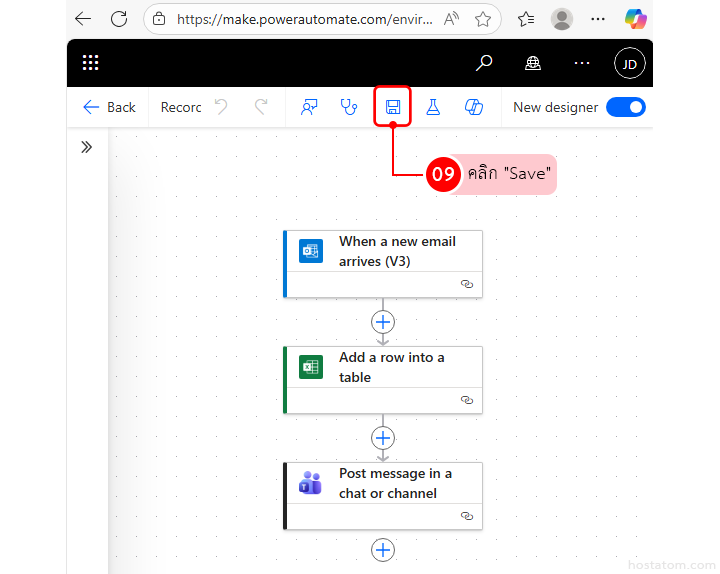The width and height of the screenshot is (720, 574).
Task: Click the Redo arrow icon
Action: [x=261, y=107]
